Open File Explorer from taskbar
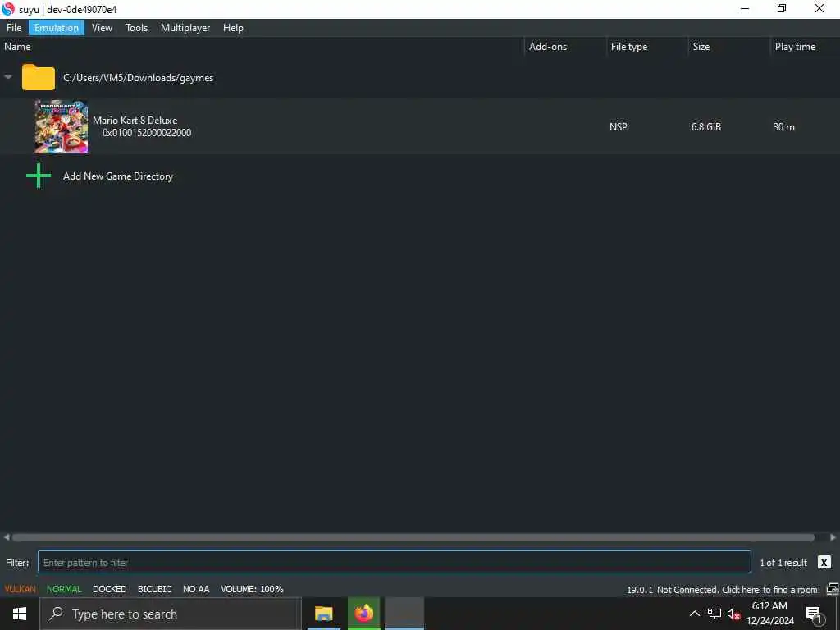The height and width of the screenshot is (630, 840). [323, 614]
